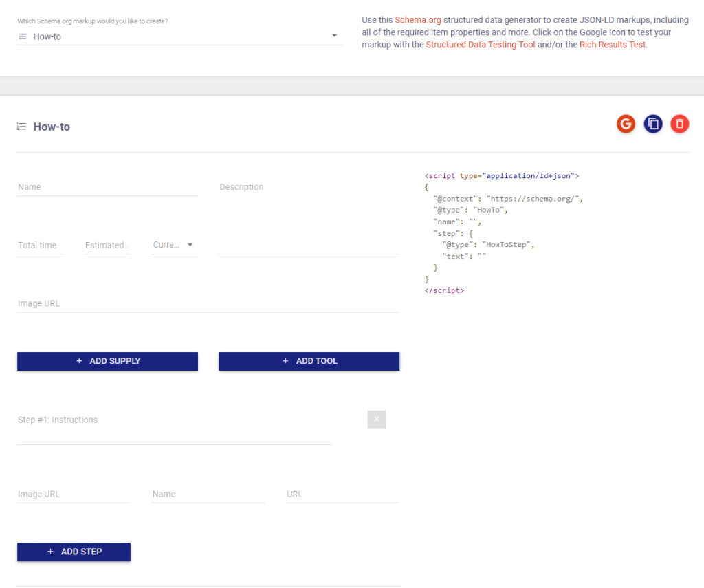The height and width of the screenshot is (588, 704).
Task: Expand the Estimated cost field dropdown area
Action: pos(107,245)
